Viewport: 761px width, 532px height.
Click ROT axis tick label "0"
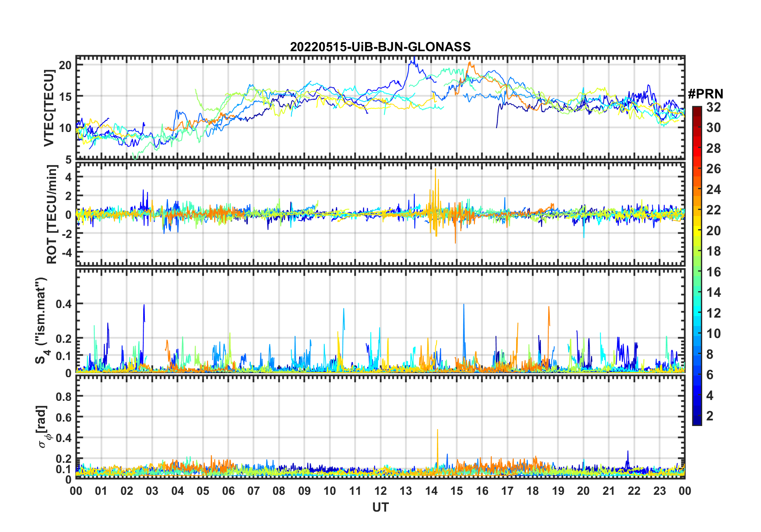point(68,215)
